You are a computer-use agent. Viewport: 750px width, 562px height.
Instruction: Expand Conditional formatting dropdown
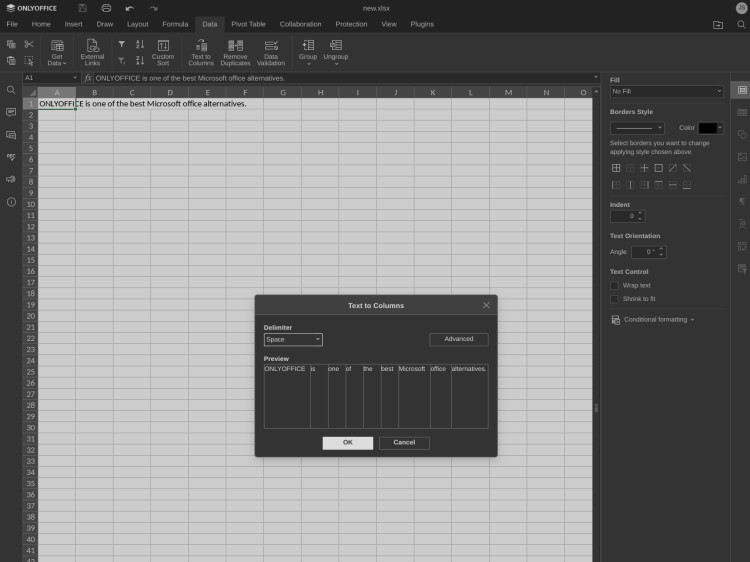tap(692, 320)
